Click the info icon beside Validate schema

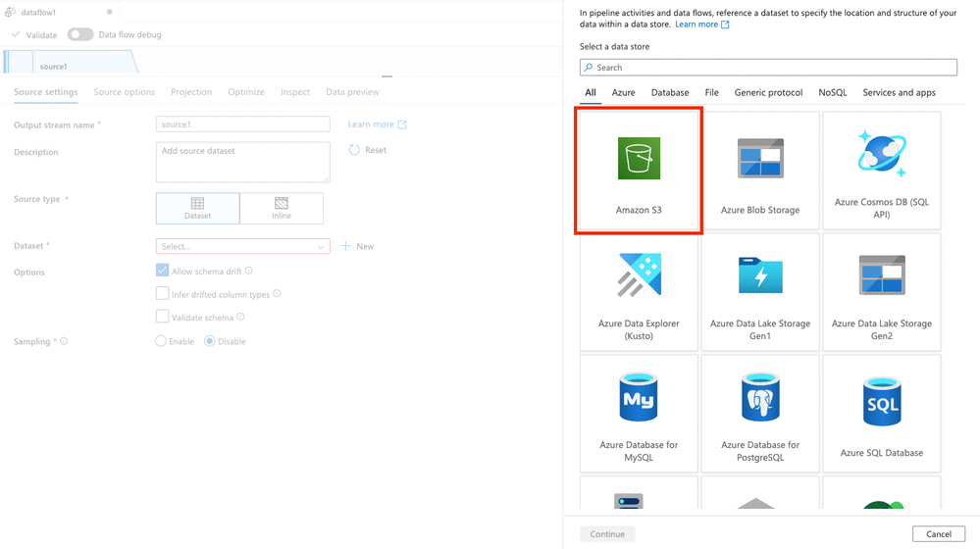[x=240, y=317]
